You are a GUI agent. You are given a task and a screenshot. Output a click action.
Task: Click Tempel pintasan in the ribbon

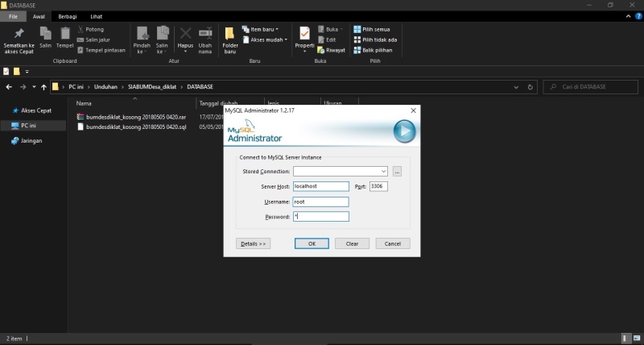click(x=101, y=50)
